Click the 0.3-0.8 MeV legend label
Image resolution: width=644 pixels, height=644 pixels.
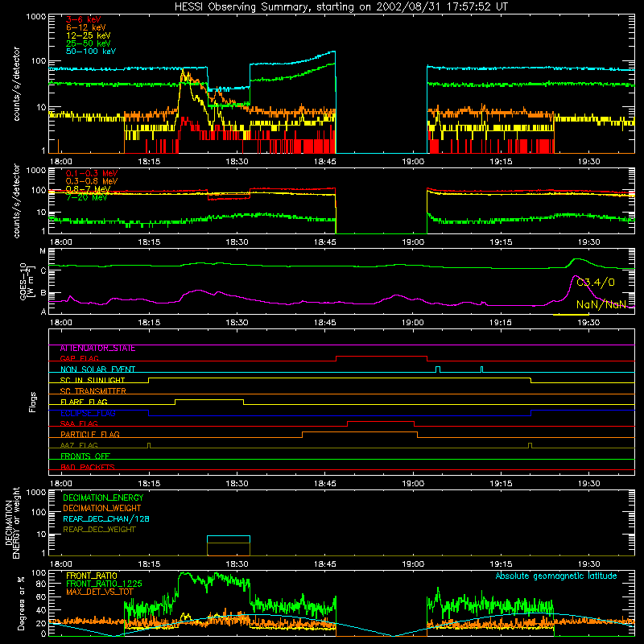[x=92, y=181]
